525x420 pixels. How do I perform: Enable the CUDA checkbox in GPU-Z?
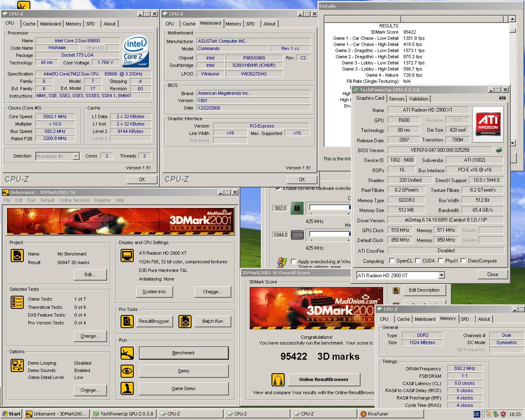point(418,261)
